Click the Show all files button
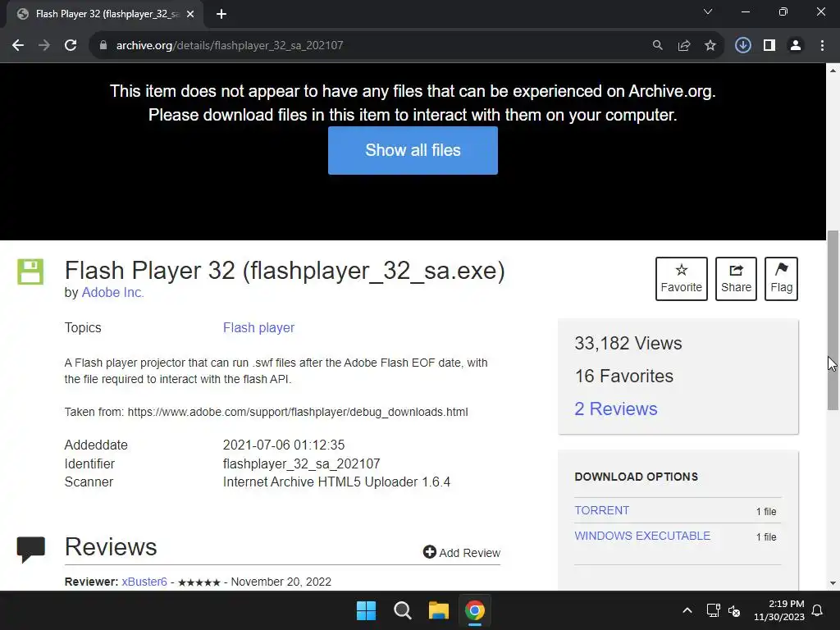840x630 pixels. [x=413, y=151]
